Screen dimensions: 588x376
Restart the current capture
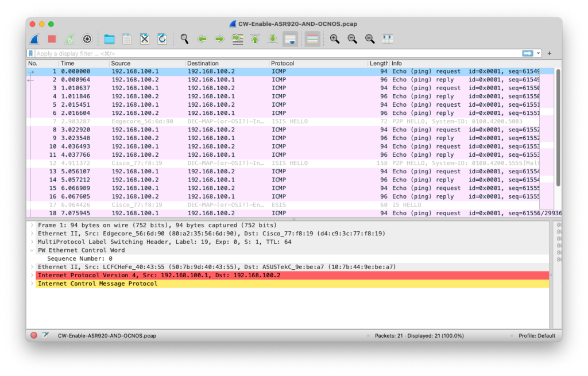tap(68, 39)
